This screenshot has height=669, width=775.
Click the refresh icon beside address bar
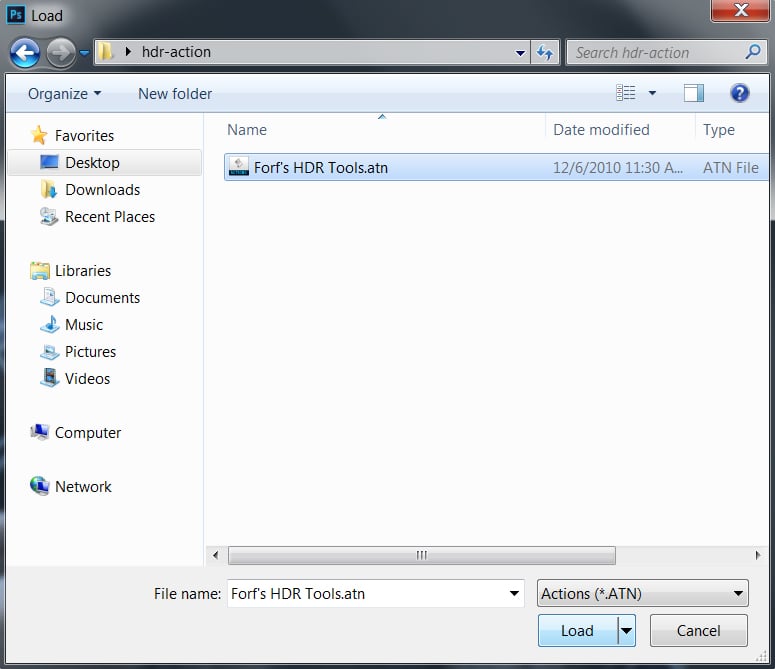(545, 52)
